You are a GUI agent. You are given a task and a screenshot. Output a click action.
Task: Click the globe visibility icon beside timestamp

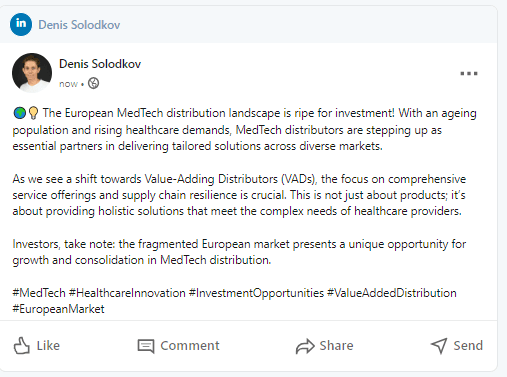tap(93, 83)
